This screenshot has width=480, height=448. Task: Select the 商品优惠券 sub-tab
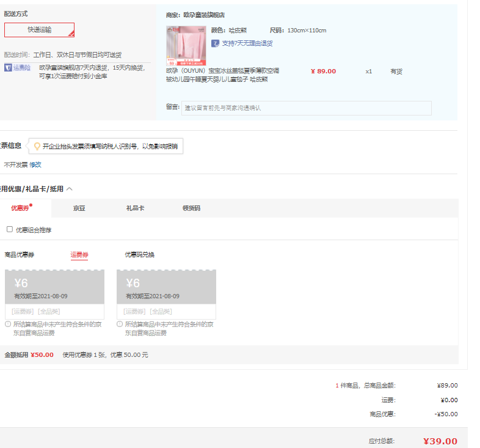coord(20,255)
